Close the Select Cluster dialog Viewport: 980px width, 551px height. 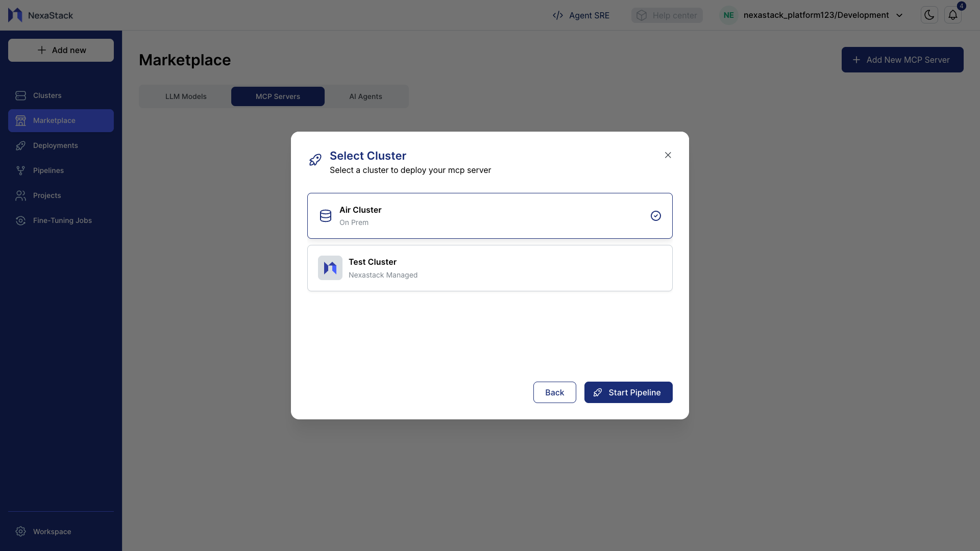click(x=668, y=155)
